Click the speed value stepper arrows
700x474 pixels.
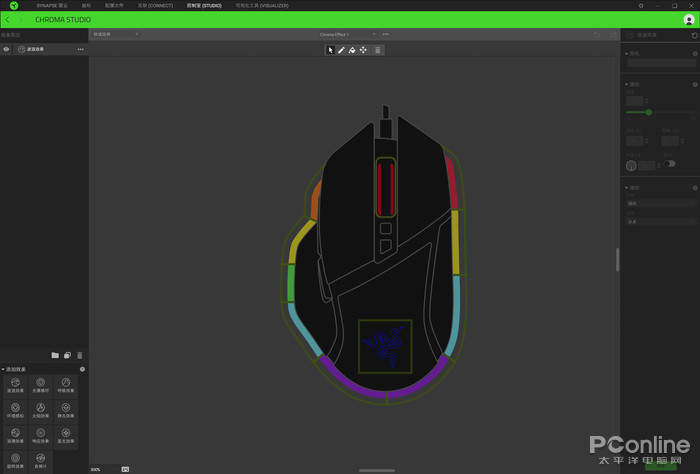coord(647,101)
